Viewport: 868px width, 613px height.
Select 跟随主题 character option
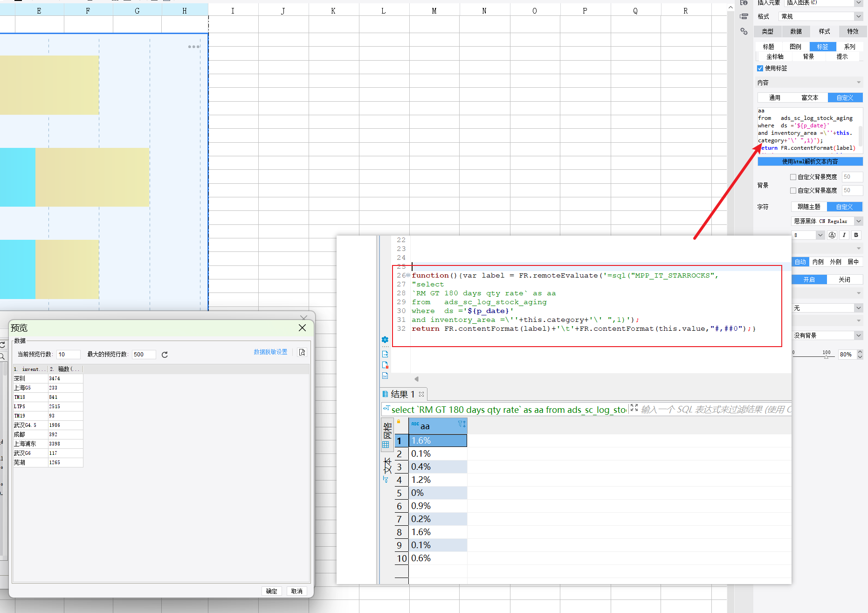809,207
